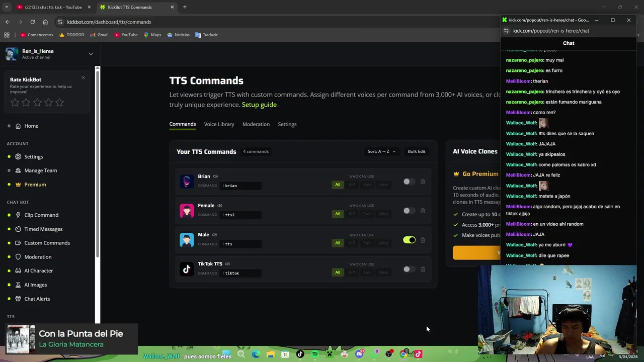Delete the TikTok TTS command via its trash icon
644x362 pixels.
[x=423, y=269]
